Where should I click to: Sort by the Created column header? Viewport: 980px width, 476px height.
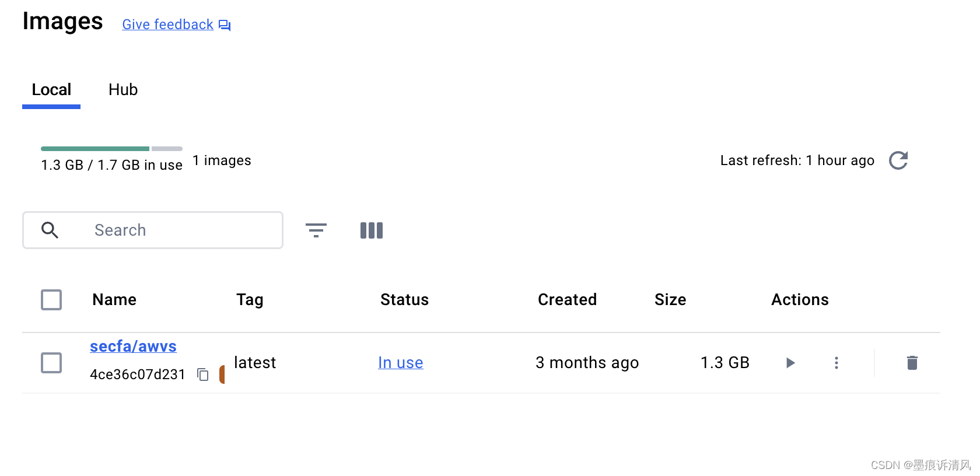(567, 300)
